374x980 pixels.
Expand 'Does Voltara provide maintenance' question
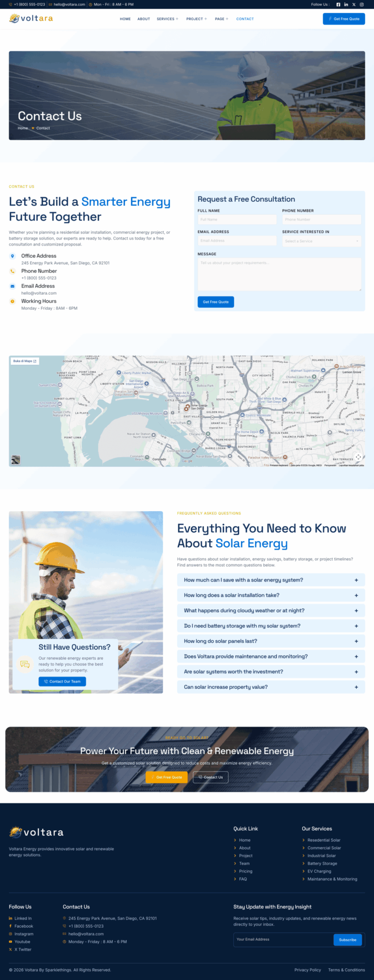(271, 656)
